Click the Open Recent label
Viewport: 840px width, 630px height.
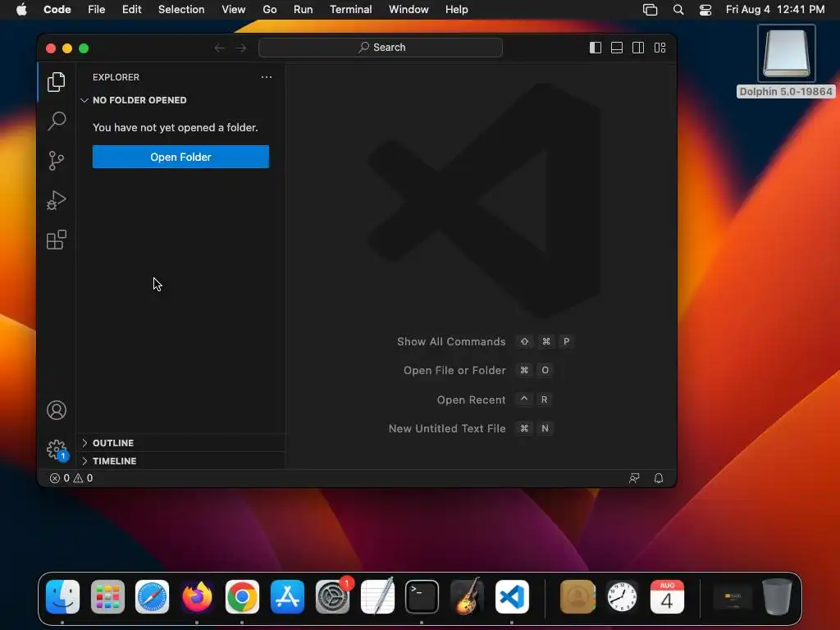(x=471, y=399)
